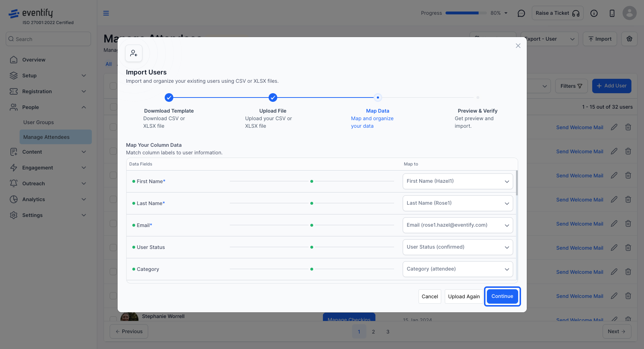Viewport: 644px width, 349px height.
Task: Click the Previous page button
Action: (x=129, y=331)
